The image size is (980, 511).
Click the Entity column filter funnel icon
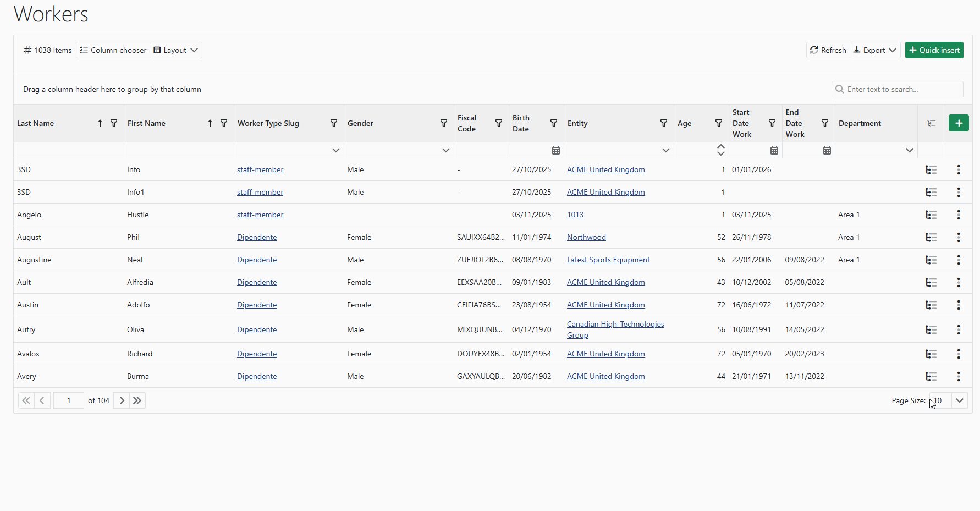pyautogui.click(x=664, y=123)
